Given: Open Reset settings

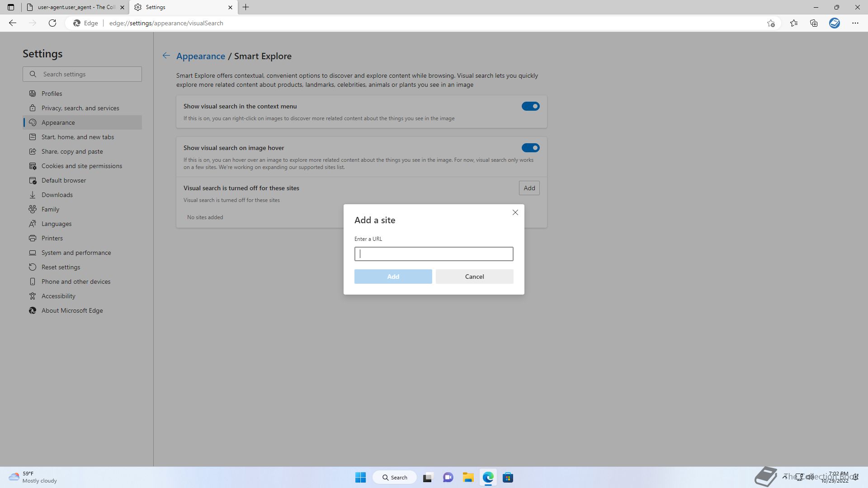Looking at the screenshot, I should coord(82,267).
